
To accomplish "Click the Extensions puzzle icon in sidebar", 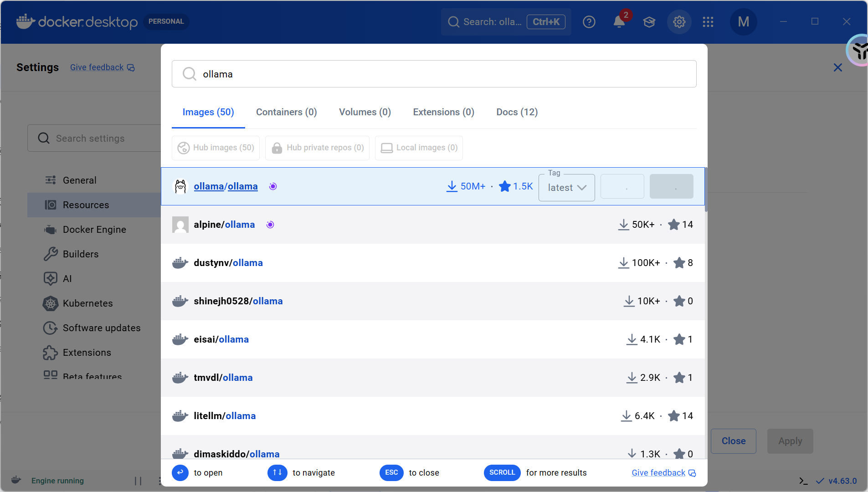I will coord(51,353).
